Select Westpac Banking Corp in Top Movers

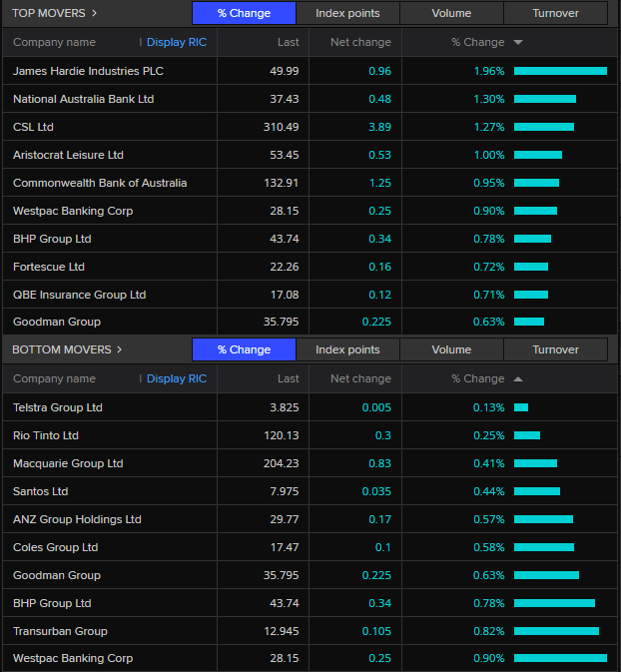tap(73, 211)
